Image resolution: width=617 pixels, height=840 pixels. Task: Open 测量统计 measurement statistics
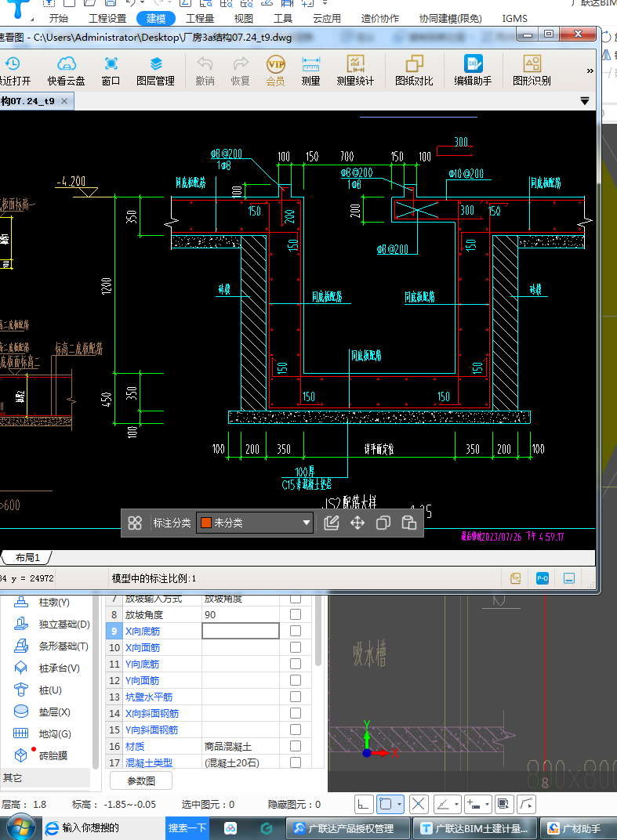tap(355, 71)
